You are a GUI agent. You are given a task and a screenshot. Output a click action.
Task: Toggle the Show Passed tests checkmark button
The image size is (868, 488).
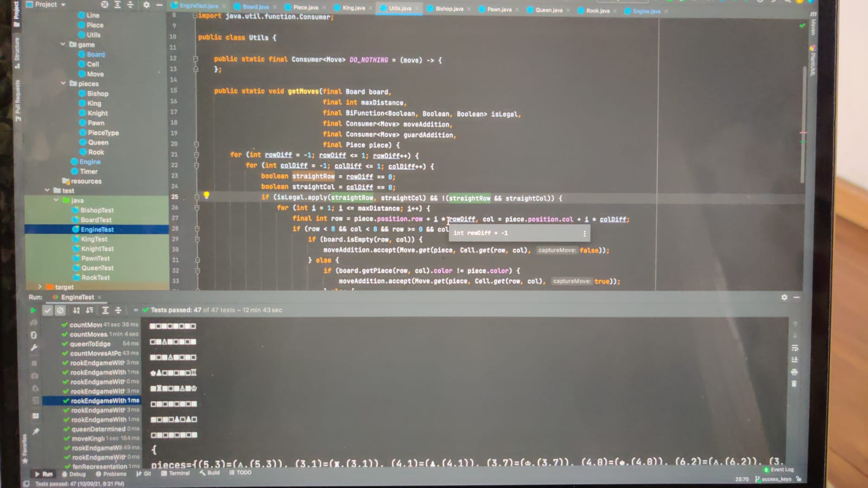[48, 310]
